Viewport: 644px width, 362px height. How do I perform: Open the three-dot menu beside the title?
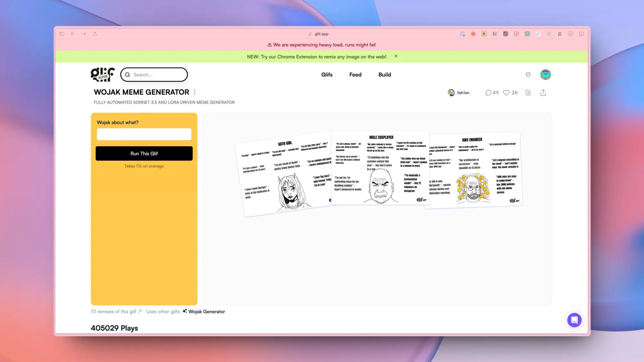click(194, 92)
